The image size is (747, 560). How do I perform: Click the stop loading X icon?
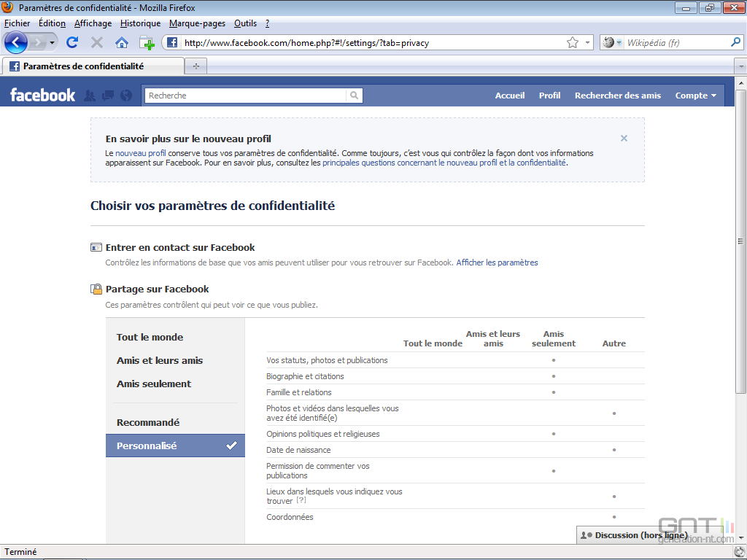[x=97, y=43]
